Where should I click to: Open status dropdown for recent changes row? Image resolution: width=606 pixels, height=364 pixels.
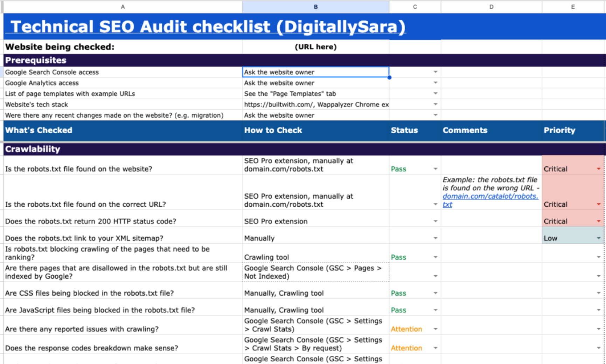click(436, 115)
